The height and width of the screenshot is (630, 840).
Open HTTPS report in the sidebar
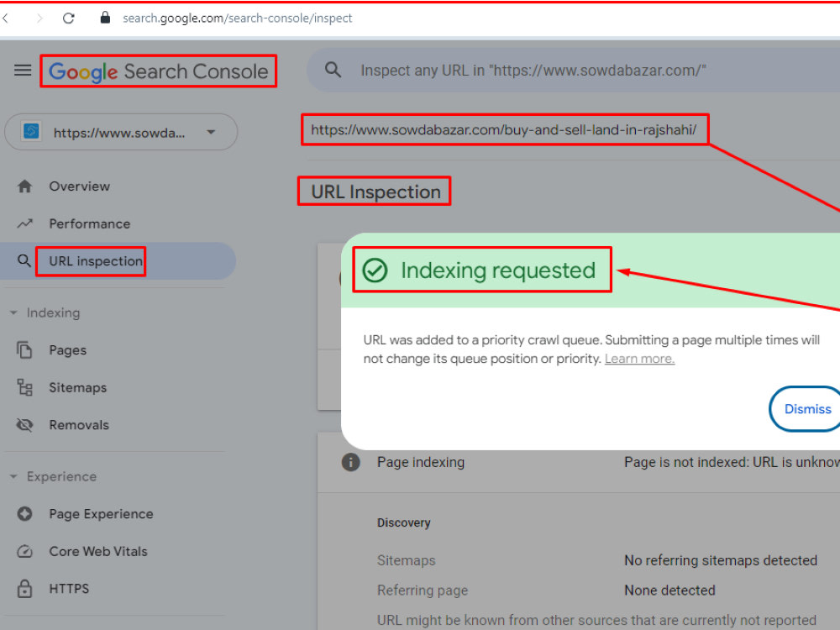pyautogui.click(x=69, y=589)
